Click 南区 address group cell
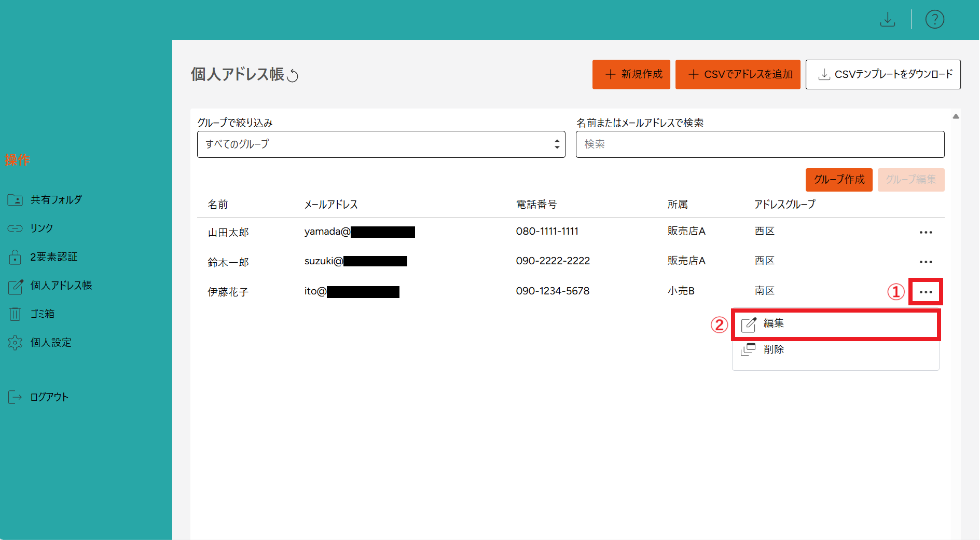 764,291
